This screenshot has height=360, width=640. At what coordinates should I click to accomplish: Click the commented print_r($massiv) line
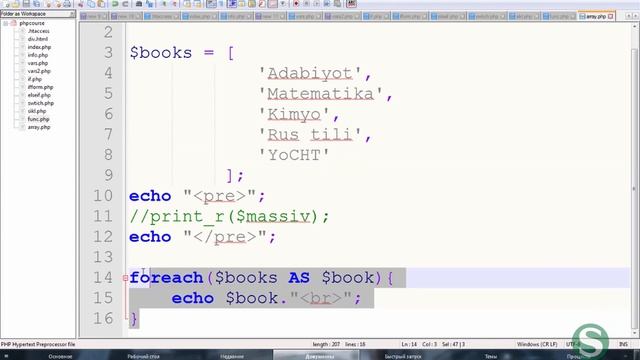[229, 216]
